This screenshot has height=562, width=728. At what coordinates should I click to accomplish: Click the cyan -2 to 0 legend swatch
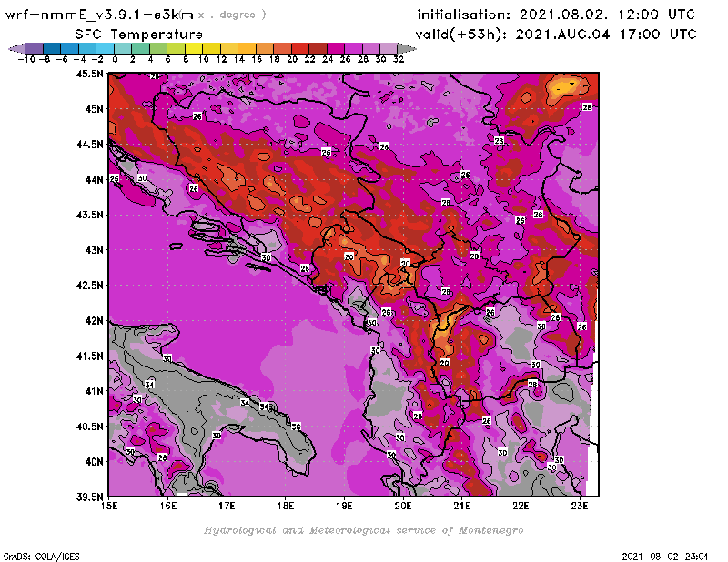(105, 48)
